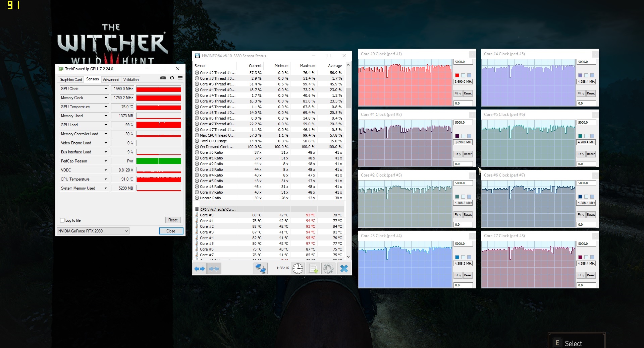The height and width of the screenshot is (348, 644).
Task: Select Max CPU/Thread Usage row
Action: (x=269, y=135)
